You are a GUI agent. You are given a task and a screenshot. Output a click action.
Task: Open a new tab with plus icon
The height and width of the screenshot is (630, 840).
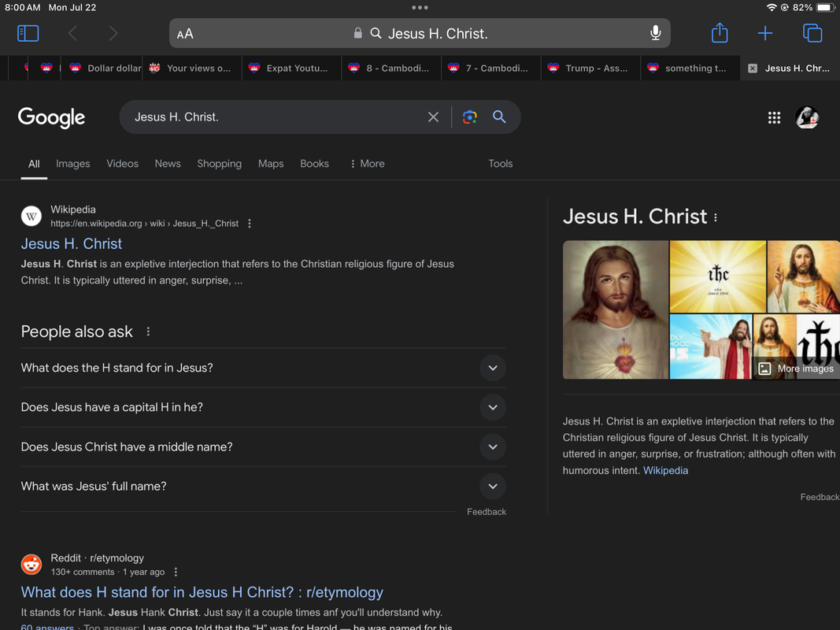(x=765, y=33)
